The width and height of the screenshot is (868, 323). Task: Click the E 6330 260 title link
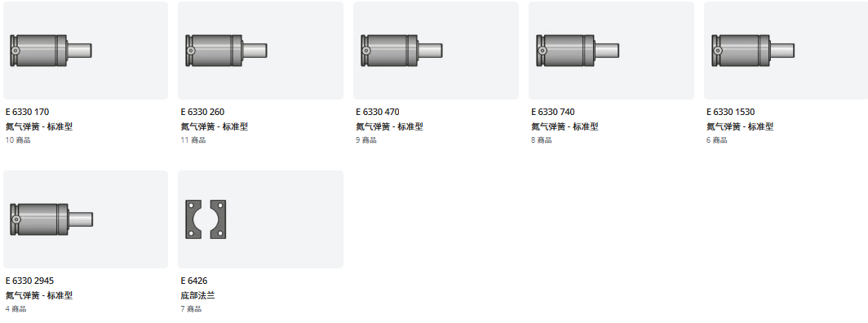pyautogui.click(x=202, y=112)
